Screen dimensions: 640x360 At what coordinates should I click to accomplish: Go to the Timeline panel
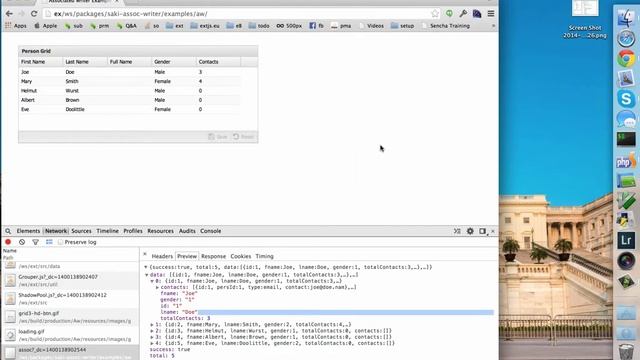click(107, 231)
